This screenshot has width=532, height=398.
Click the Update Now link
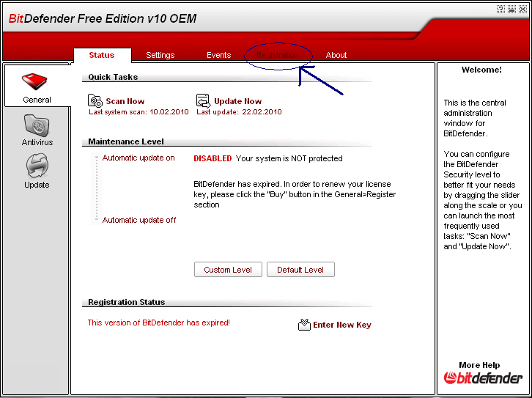click(x=238, y=101)
